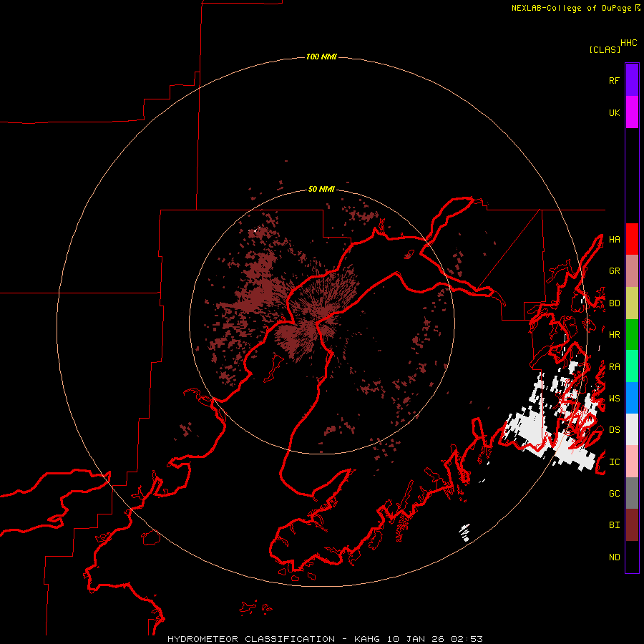
Task: Click the GR legend color swatch
Action: pyautogui.click(x=632, y=271)
